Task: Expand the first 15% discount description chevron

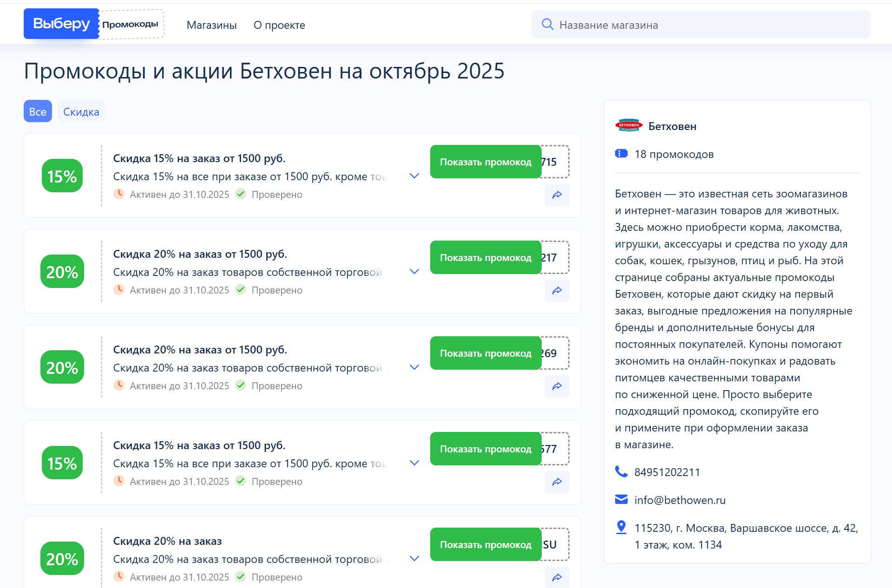Action: tap(413, 176)
